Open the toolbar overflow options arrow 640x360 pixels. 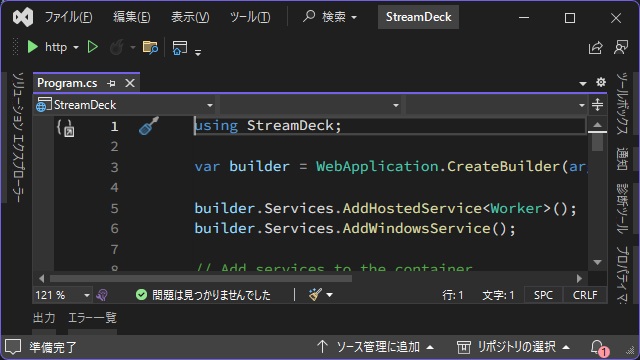pos(198,52)
